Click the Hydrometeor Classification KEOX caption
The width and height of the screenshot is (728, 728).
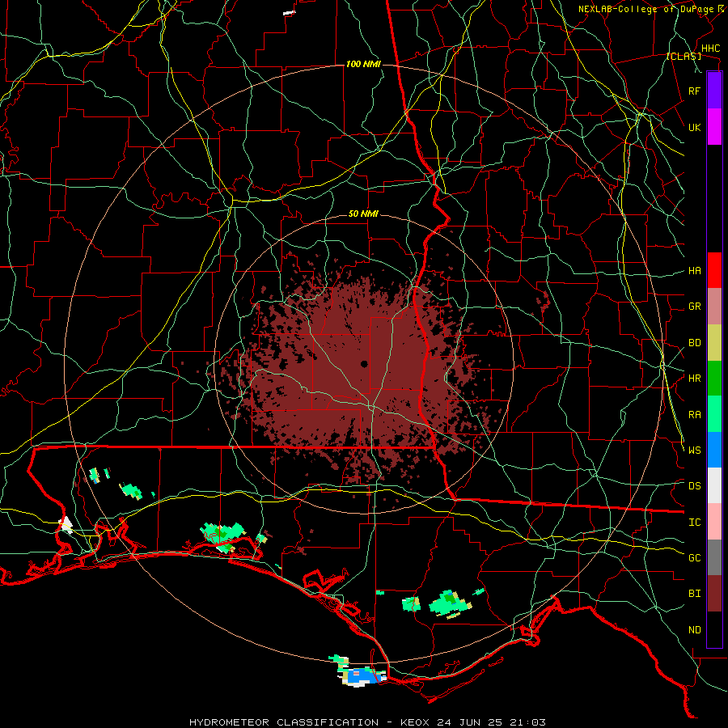[367, 722]
